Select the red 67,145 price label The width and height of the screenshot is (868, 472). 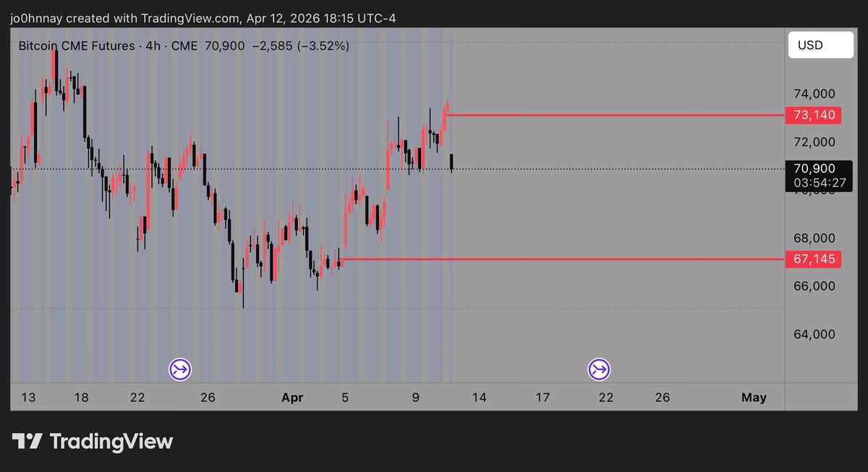point(814,258)
